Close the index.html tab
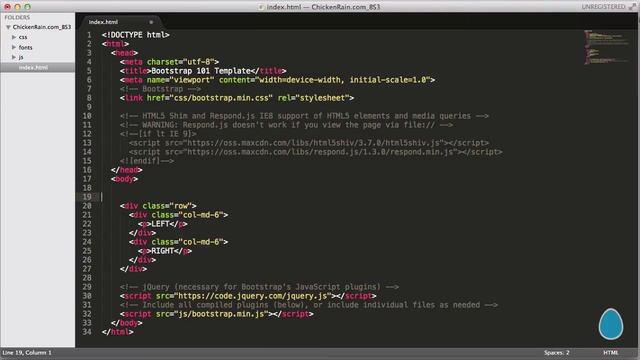The height and width of the screenshot is (360, 640). coord(151,22)
